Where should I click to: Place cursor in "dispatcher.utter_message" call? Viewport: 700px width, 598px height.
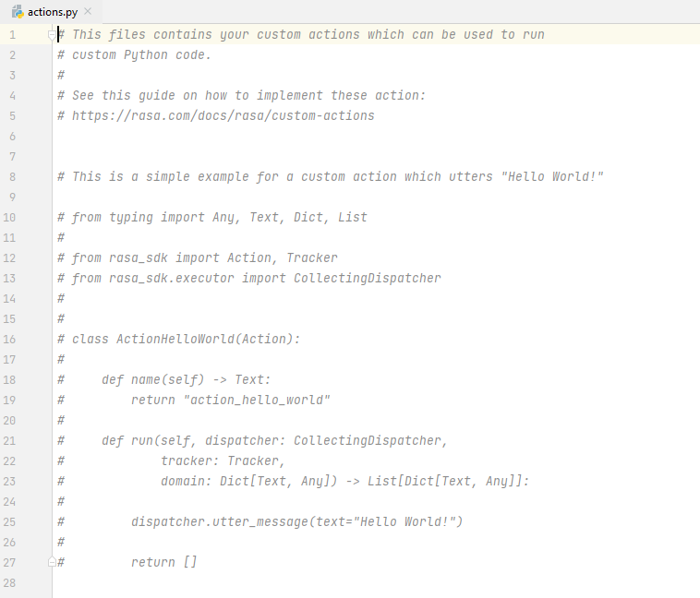pos(222,522)
